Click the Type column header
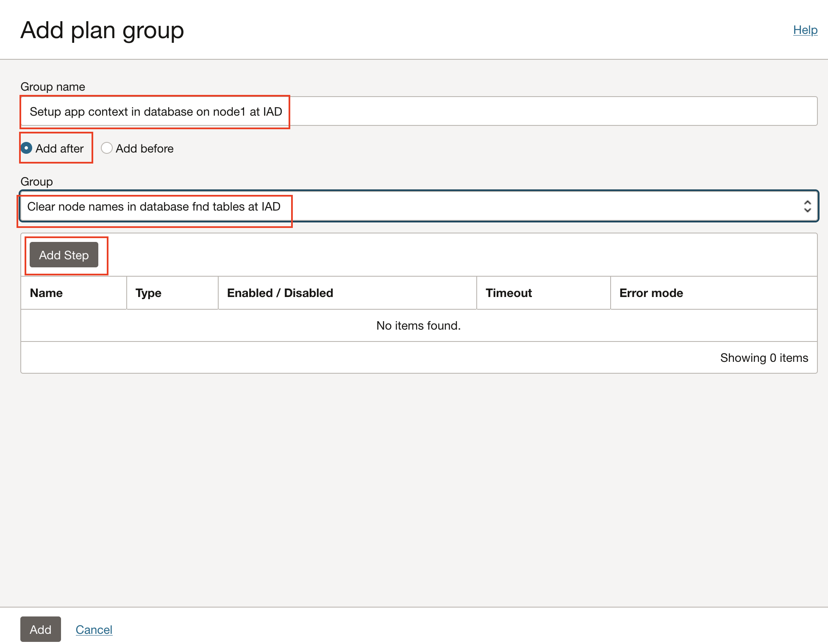The width and height of the screenshot is (828, 644). point(148,293)
